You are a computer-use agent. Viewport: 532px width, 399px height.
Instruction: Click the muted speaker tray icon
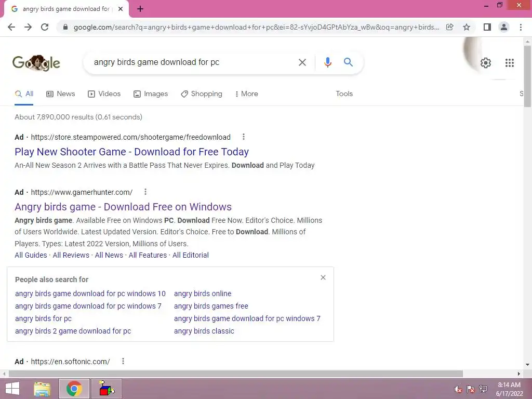(x=458, y=389)
